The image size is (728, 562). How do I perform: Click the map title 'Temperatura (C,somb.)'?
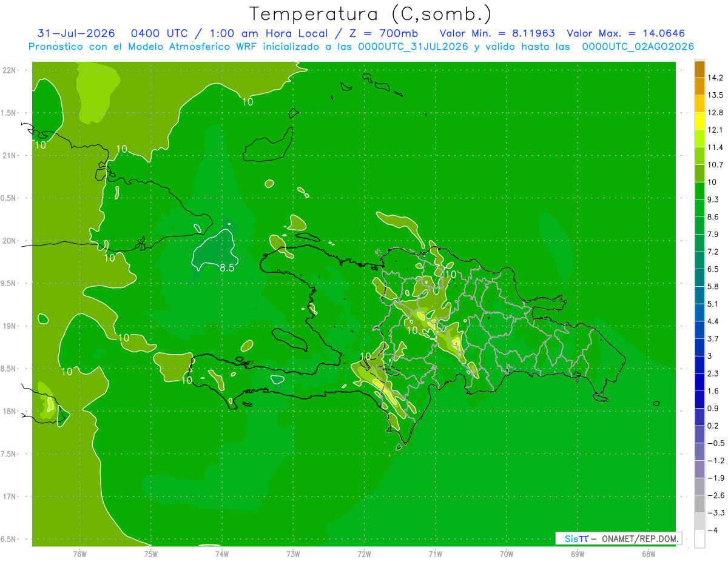[371, 13]
